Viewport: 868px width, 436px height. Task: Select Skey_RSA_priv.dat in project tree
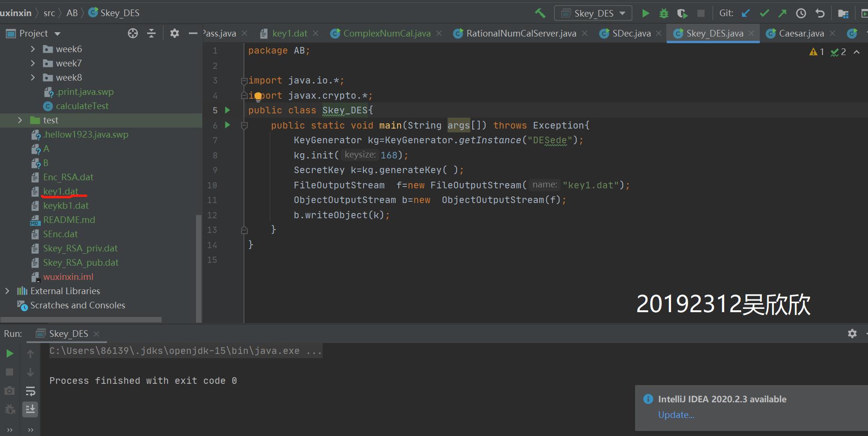81,248
